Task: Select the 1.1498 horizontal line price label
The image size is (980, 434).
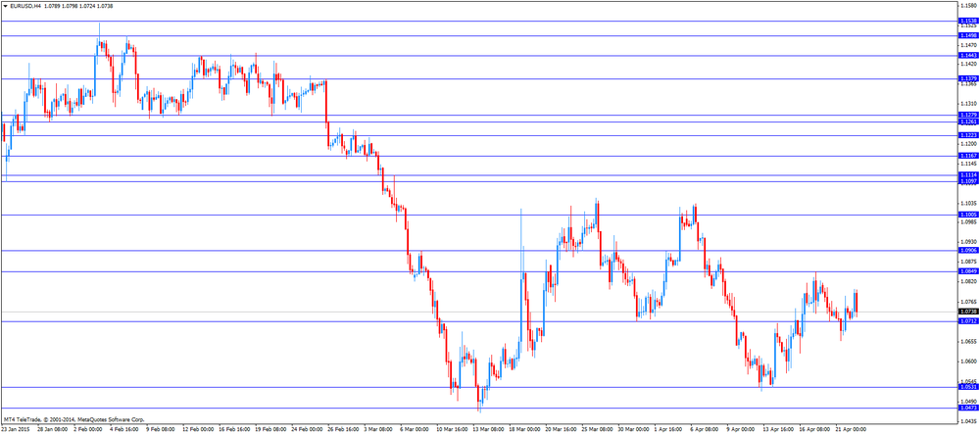Action: [968, 35]
